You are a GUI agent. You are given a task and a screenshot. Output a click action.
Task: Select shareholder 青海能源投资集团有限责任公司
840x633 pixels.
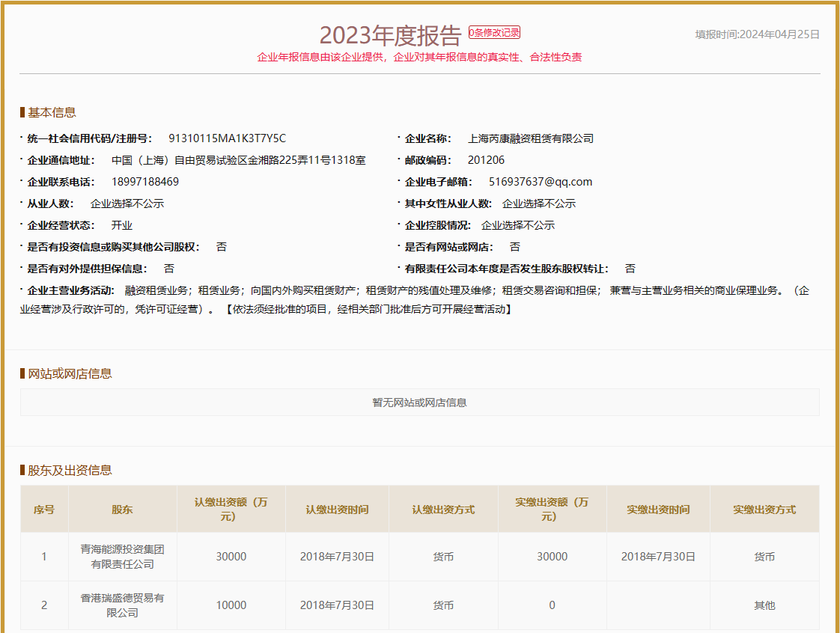[x=122, y=557]
